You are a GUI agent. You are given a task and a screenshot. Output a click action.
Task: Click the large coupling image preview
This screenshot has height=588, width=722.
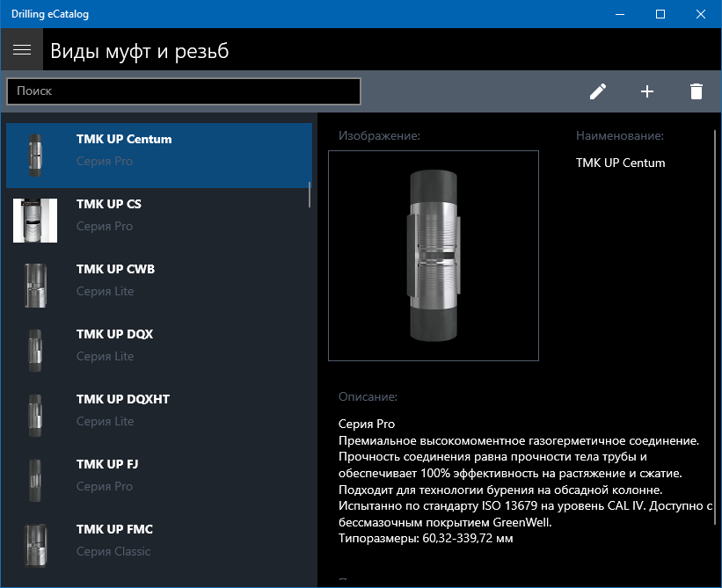[x=434, y=256]
